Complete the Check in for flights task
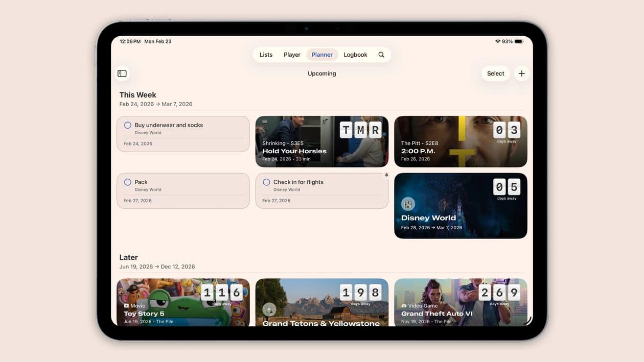644x362 pixels. point(266,182)
